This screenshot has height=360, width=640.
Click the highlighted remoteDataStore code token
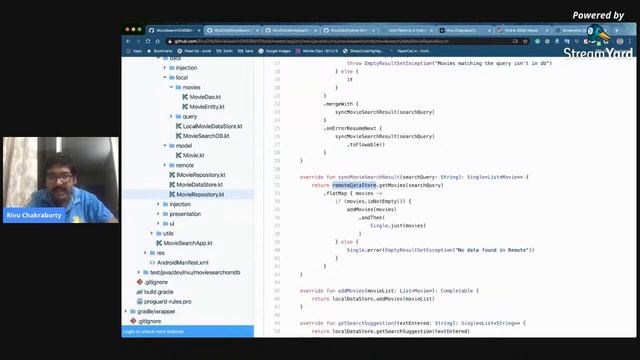tap(354, 185)
